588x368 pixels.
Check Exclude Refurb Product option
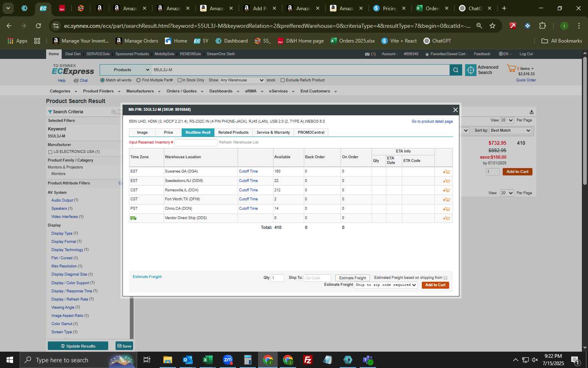click(x=282, y=80)
